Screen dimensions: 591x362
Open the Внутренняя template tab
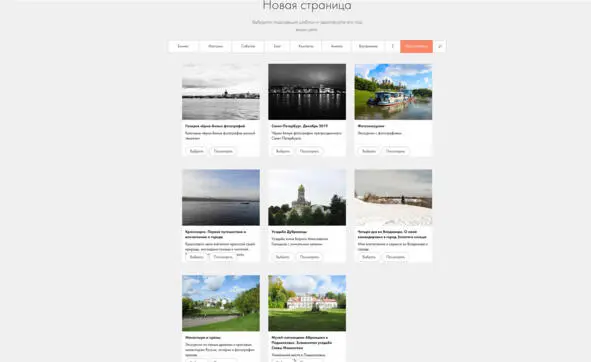tap(368, 46)
